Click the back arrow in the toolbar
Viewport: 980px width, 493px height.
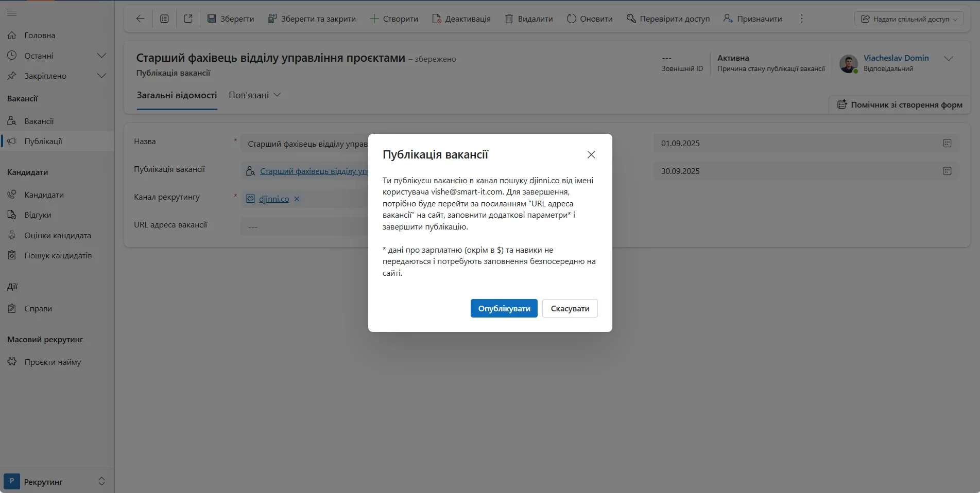coord(140,19)
